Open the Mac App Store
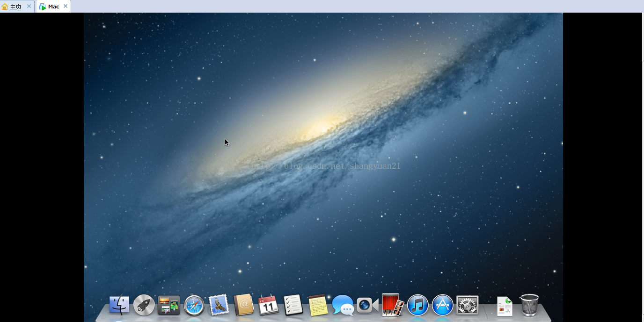The width and height of the screenshot is (644, 322). [x=442, y=306]
